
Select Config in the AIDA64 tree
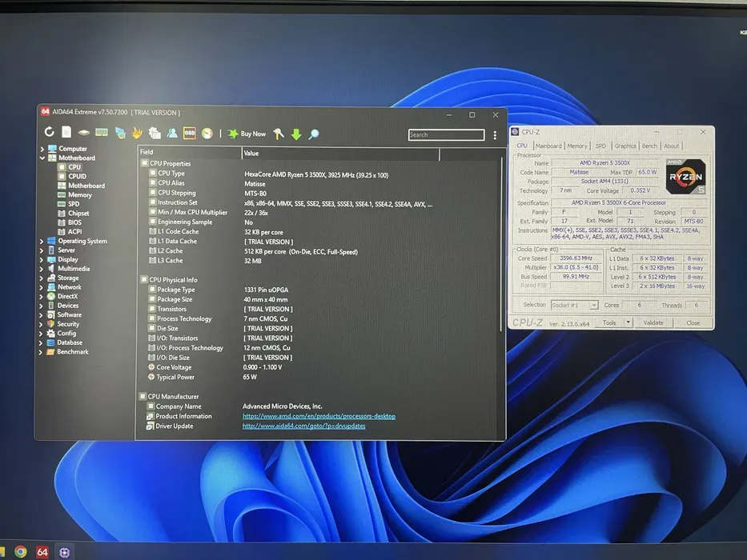[x=66, y=334]
